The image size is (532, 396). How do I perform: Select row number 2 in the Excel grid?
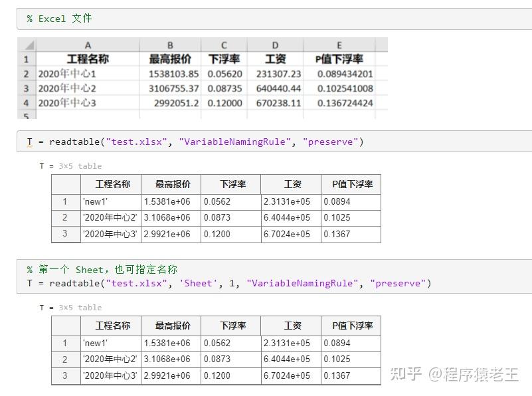tap(27, 74)
